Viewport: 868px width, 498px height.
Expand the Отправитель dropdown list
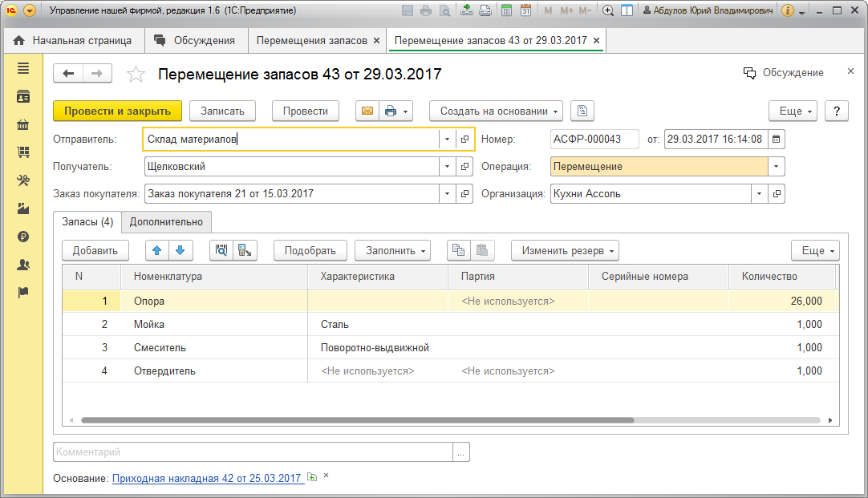pos(447,140)
